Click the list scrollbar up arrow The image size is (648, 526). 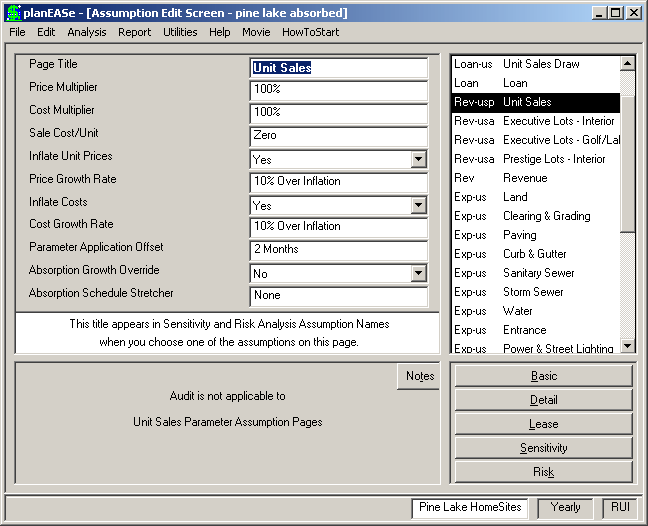[x=627, y=63]
